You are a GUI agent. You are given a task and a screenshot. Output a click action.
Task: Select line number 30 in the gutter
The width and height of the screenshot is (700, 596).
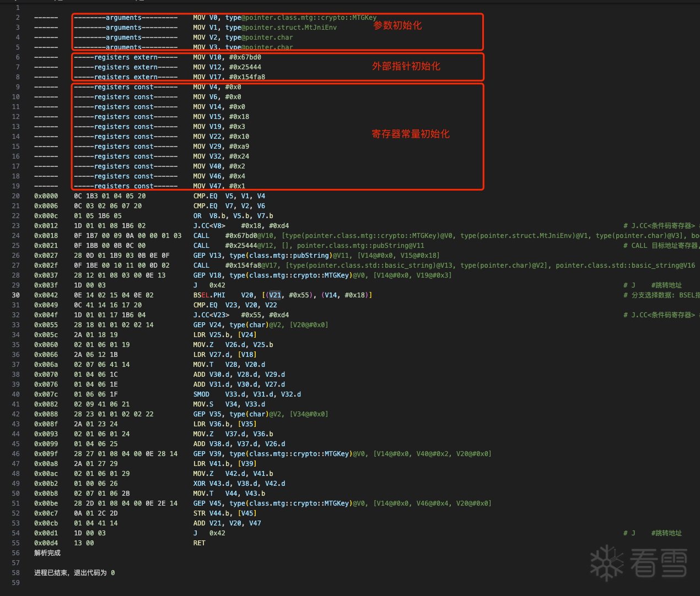click(16, 295)
